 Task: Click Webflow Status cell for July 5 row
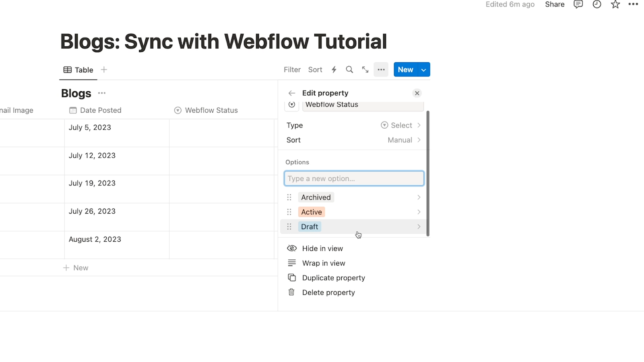(x=222, y=133)
